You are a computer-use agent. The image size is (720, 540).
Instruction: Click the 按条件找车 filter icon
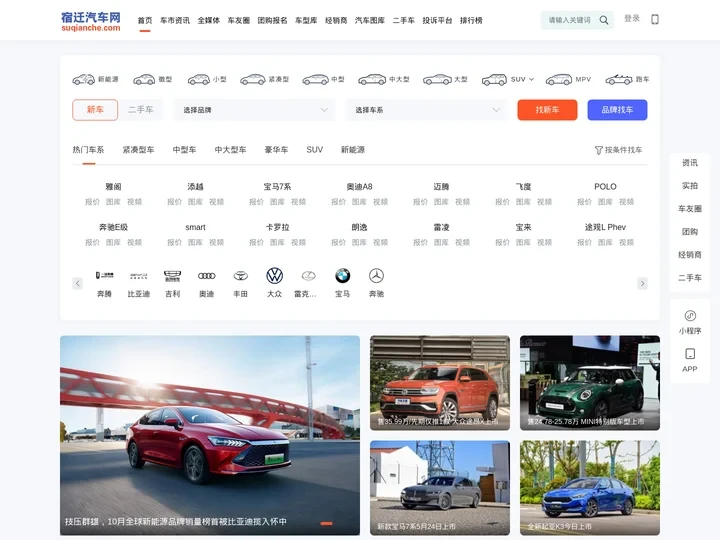(598, 150)
